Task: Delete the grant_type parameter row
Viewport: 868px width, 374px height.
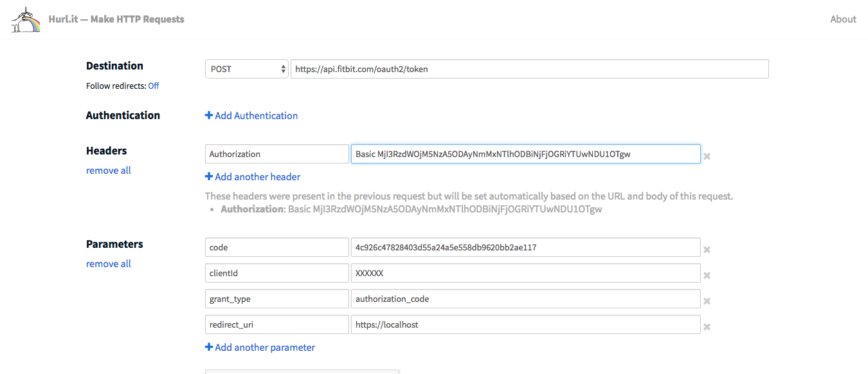Action: click(707, 301)
